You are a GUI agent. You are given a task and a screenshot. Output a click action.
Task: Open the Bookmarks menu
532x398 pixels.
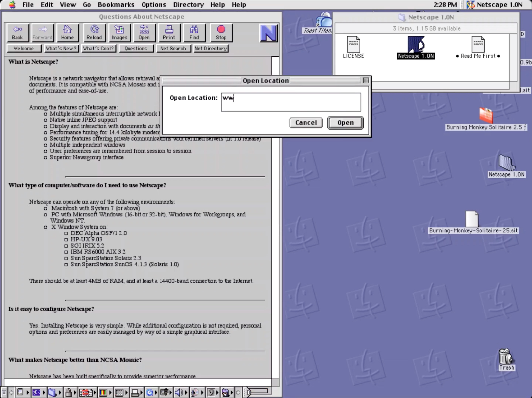pyautogui.click(x=116, y=5)
